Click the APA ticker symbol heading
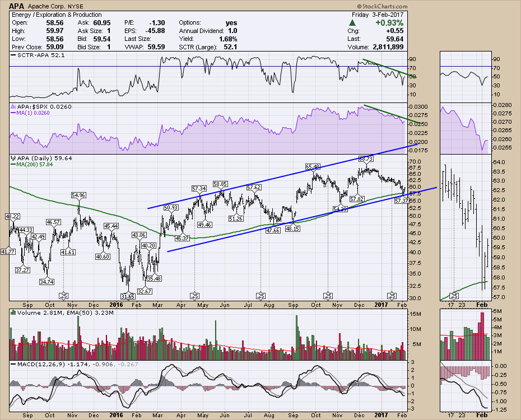This screenshot has height=420, width=521. click(17, 6)
